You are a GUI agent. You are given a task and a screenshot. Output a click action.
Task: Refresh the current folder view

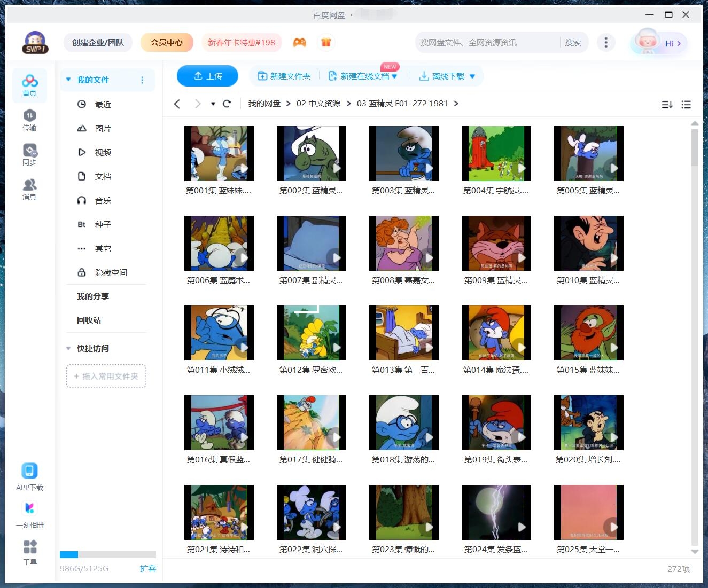pyautogui.click(x=227, y=103)
